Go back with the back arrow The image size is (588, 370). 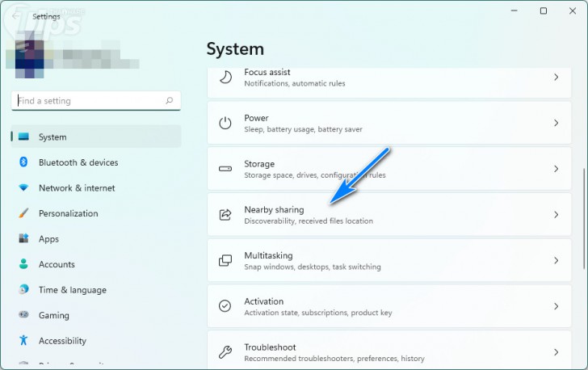pyautogui.click(x=16, y=16)
